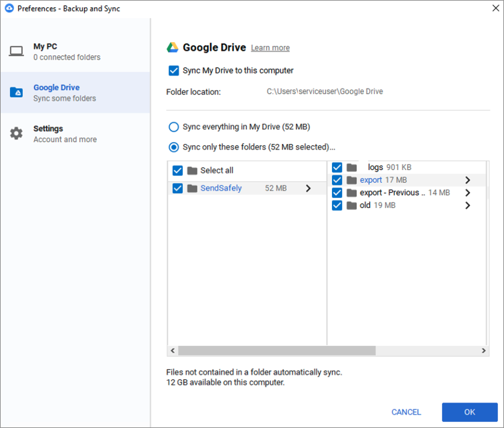
Task: Select the SendSafely folder name
Action: [x=221, y=188]
